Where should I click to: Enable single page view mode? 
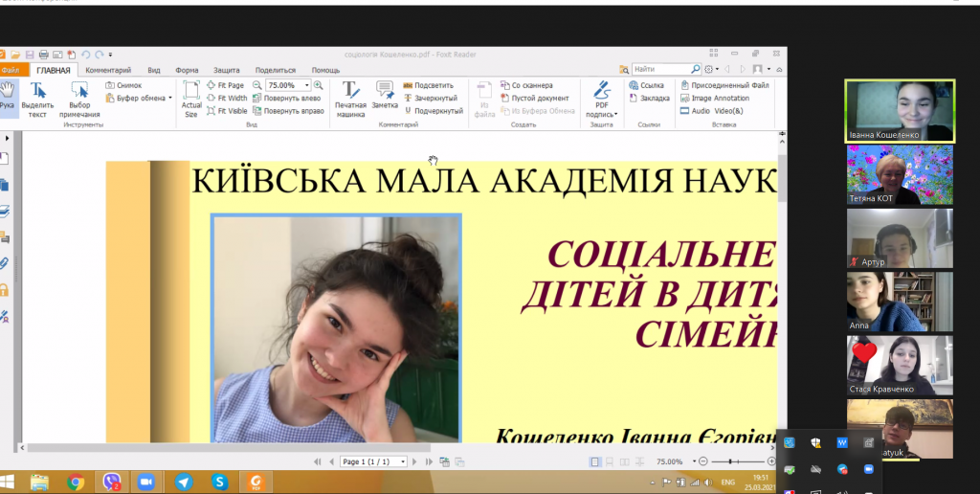[595, 462]
